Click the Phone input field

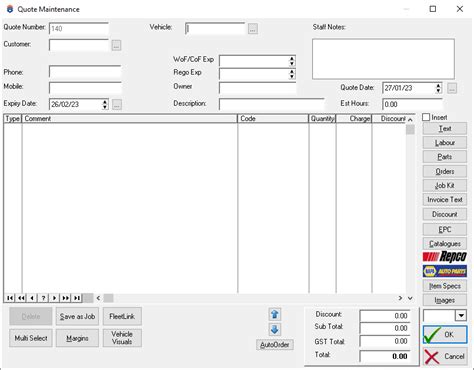click(x=85, y=72)
